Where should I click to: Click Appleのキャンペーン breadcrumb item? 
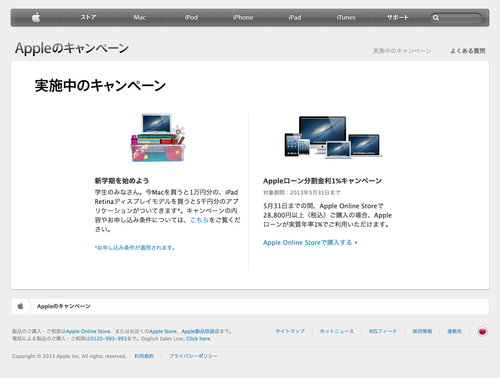(64, 306)
